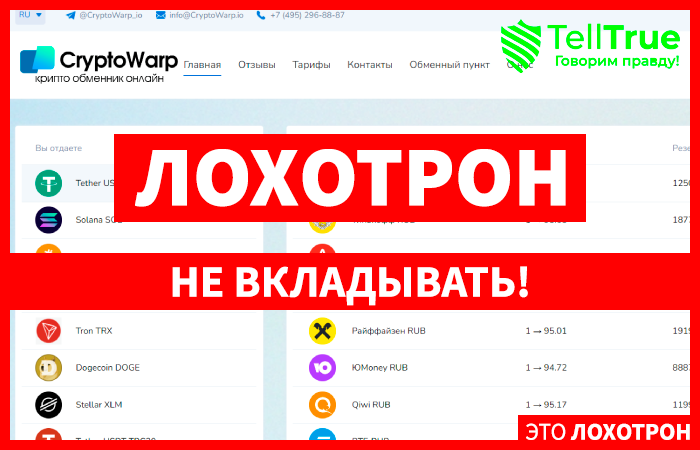Call the +7 (495) 296-88-87 number
The height and width of the screenshot is (450, 700).
pyautogui.click(x=307, y=15)
